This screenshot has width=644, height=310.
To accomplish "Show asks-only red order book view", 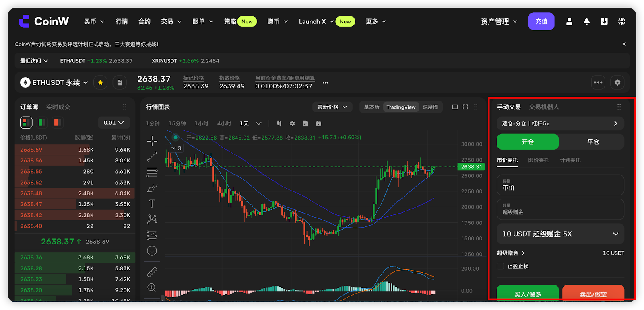I will pyautogui.click(x=58, y=122).
